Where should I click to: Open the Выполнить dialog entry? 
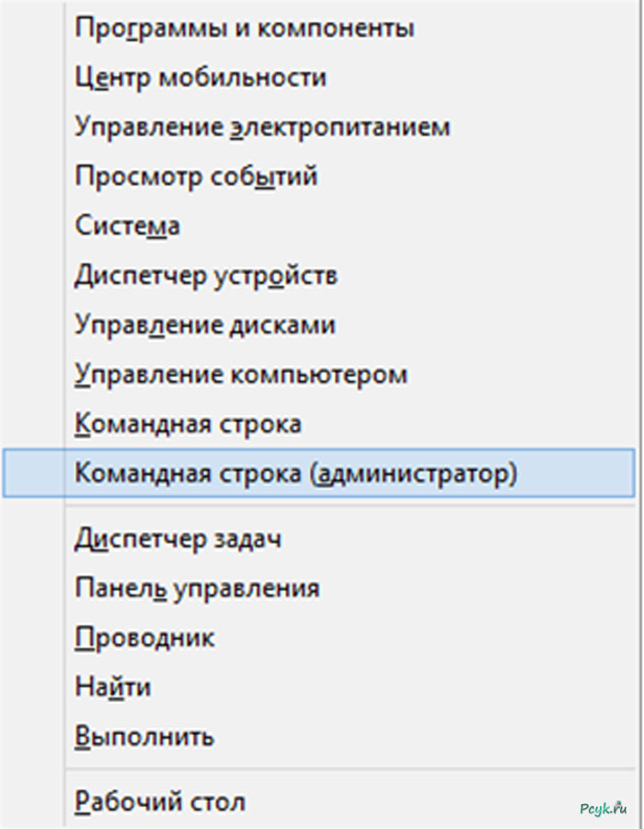point(147,735)
